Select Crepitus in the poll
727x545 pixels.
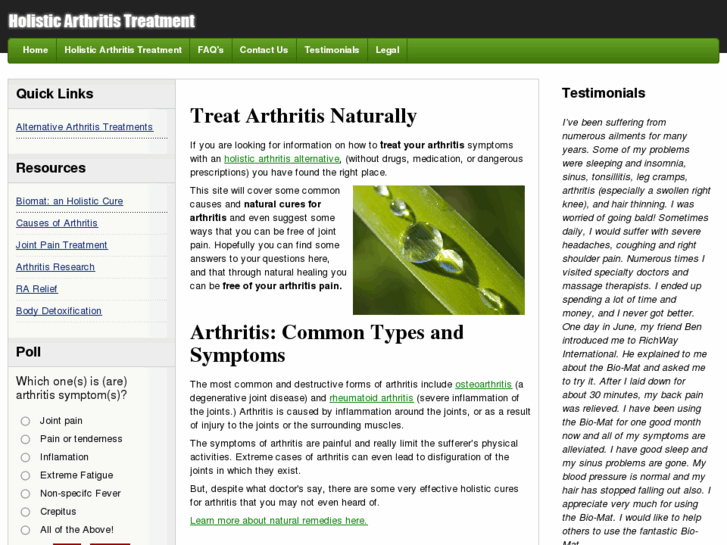click(x=25, y=512)
